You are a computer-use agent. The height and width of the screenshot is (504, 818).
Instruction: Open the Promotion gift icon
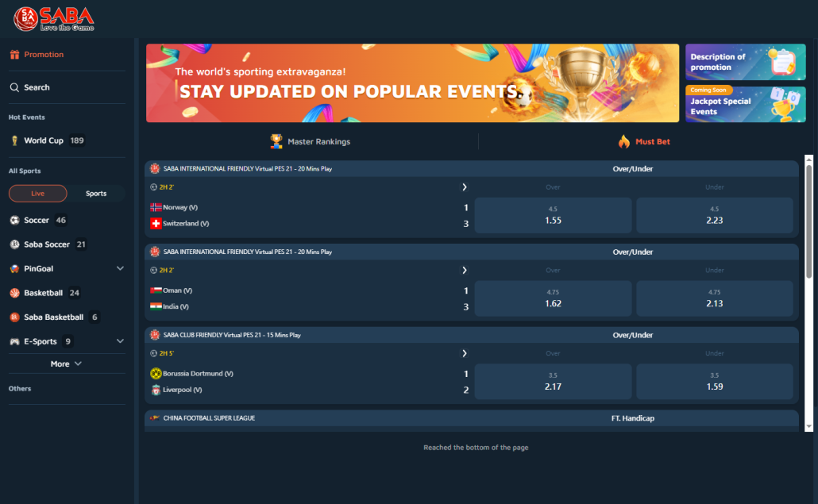coord(14,54)
